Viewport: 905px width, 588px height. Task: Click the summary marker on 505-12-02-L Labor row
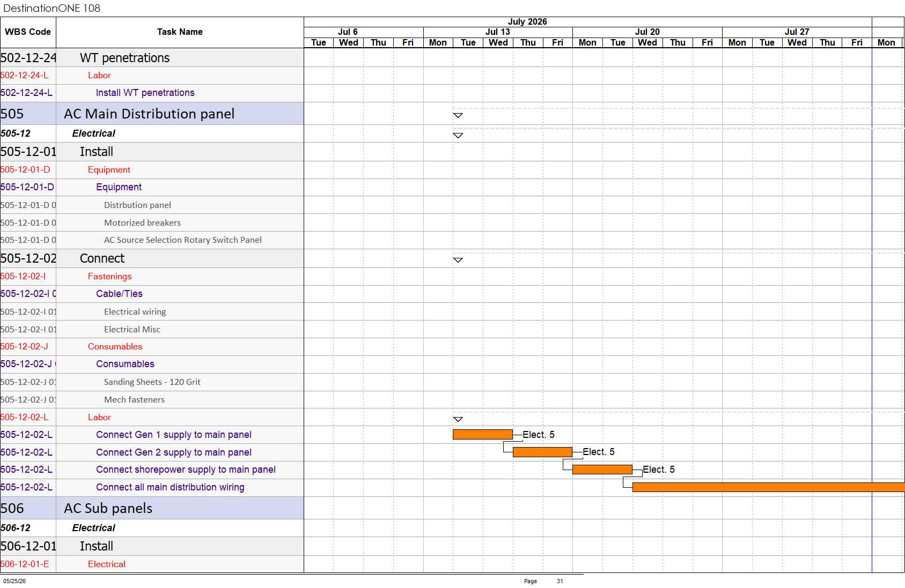(458, 419)
